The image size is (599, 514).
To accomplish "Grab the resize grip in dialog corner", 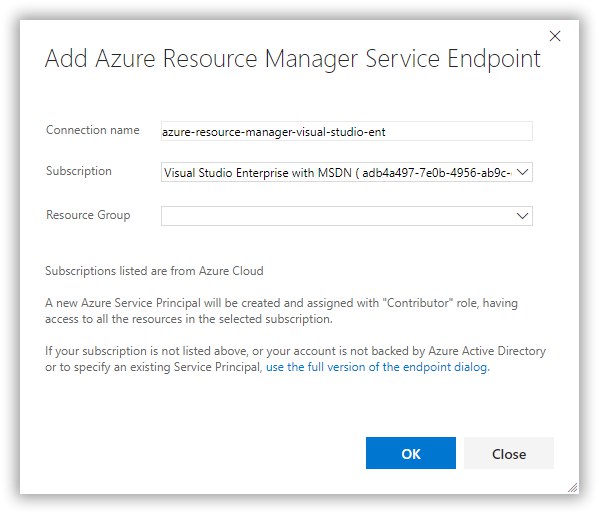I will coord(573,488).
